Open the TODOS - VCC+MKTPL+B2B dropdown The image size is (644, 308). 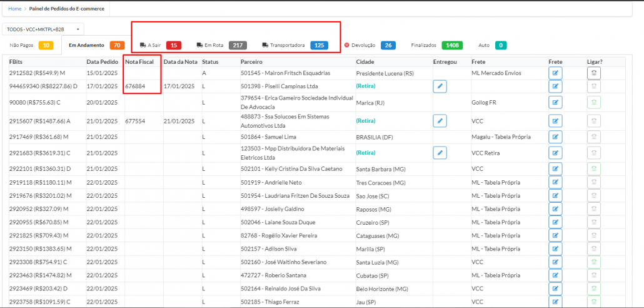(x=43, y=29)
